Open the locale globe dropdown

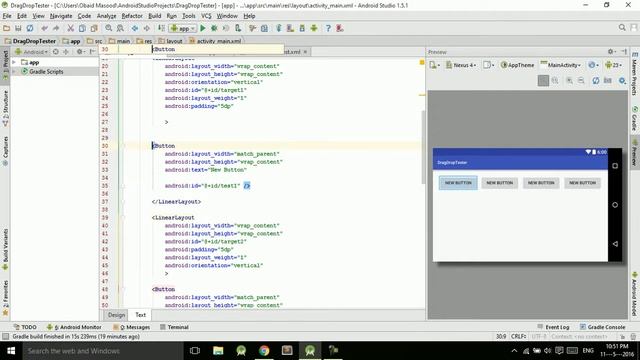pyautogui.click(x=593, y=65)
